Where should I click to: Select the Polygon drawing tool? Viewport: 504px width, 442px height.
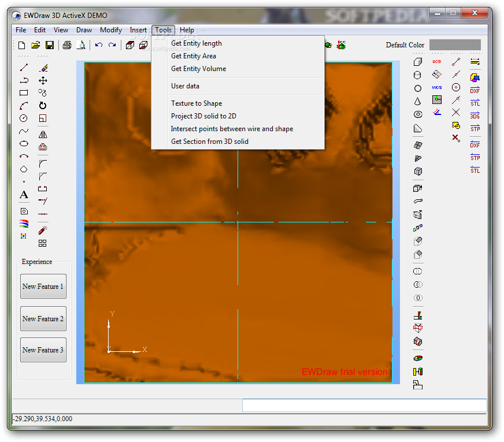coord(24,169)
